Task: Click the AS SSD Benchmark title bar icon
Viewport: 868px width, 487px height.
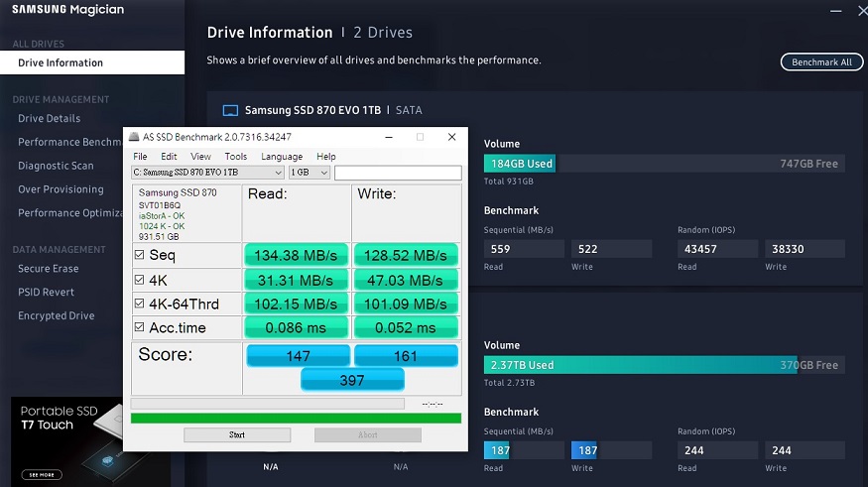Action: click(x=133, y=137)
